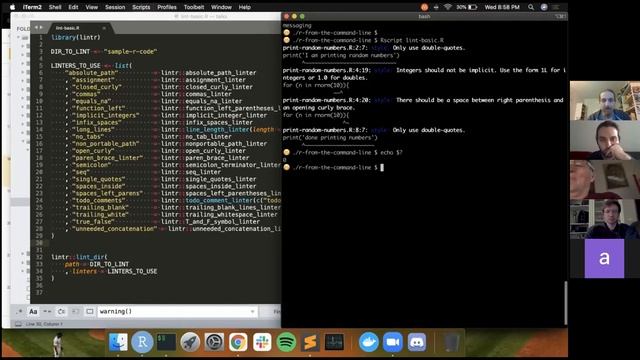Click the 'bash' terminal window title
The height and width of the screenshot is (360, 640).
(x=424, y=16)
